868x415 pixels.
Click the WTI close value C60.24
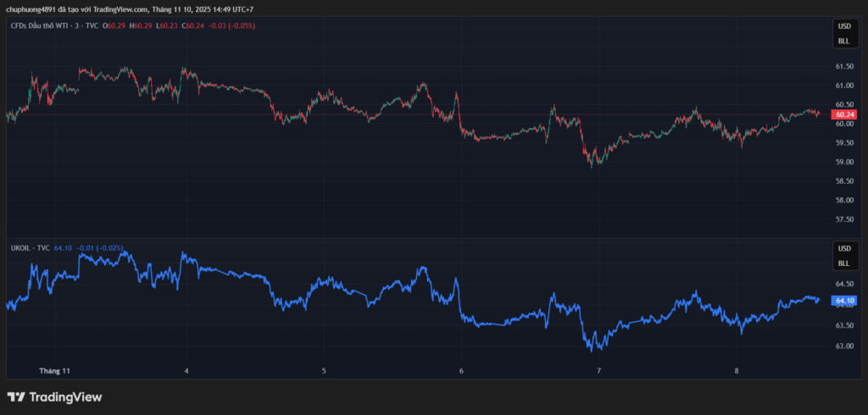coord(195,26)
